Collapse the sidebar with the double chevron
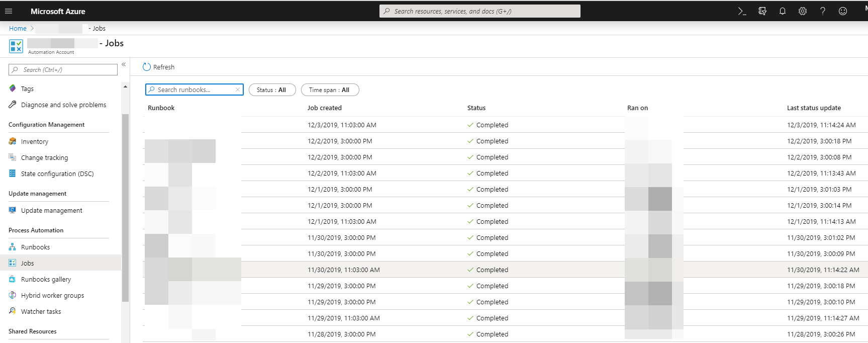 click(x=124, y=64)
